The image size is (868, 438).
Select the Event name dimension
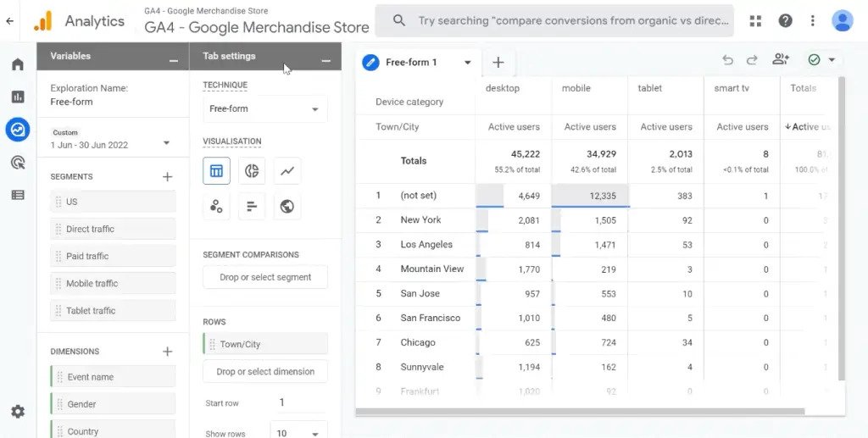[113, 377]
